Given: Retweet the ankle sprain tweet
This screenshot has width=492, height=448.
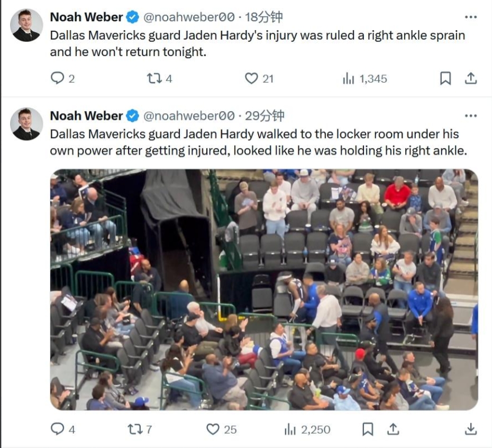Looking at the screenshot, I should point(159,78).
